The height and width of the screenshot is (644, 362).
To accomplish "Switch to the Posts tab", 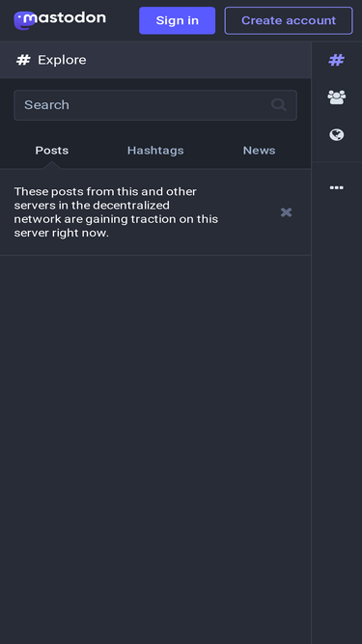I will 52,151.
